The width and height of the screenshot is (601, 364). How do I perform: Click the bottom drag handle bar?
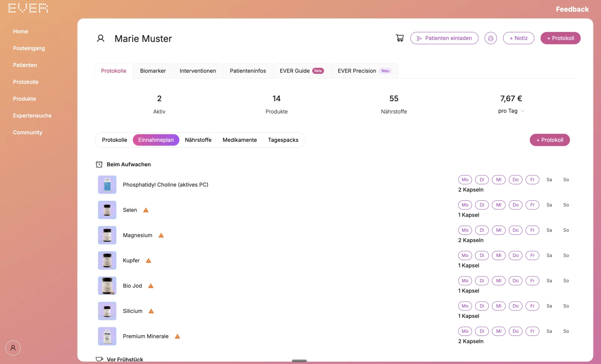coord(299,361)
